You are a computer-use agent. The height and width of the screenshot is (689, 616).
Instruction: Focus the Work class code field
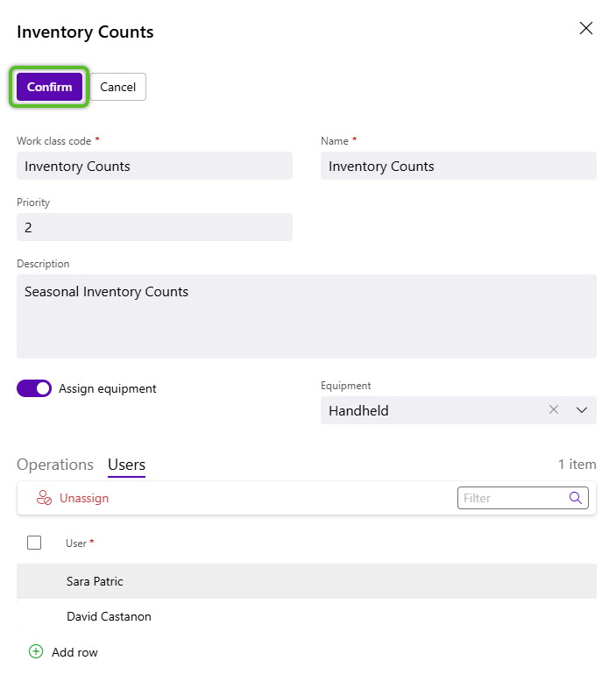click(155, 166)
